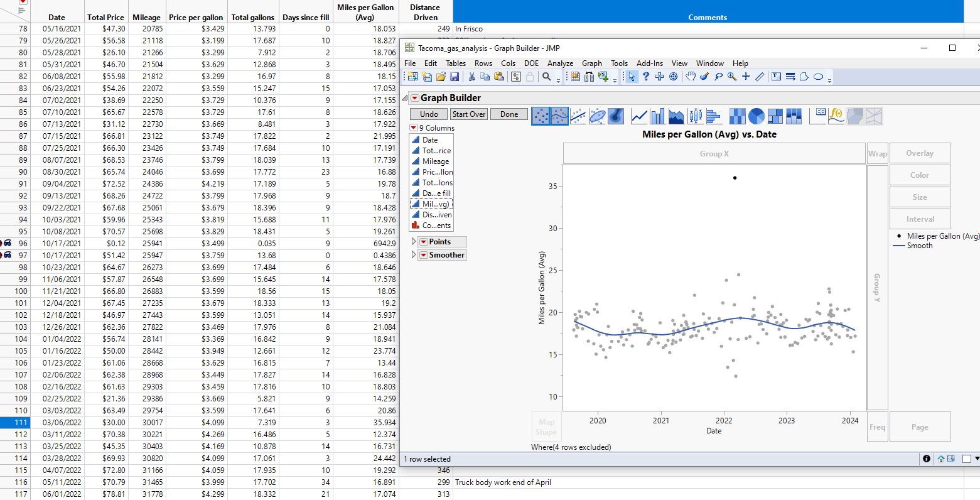This screenshot has height=500, width=980.
Task: Choose the Bar chart element icon
Action: [x=658, y=116]
